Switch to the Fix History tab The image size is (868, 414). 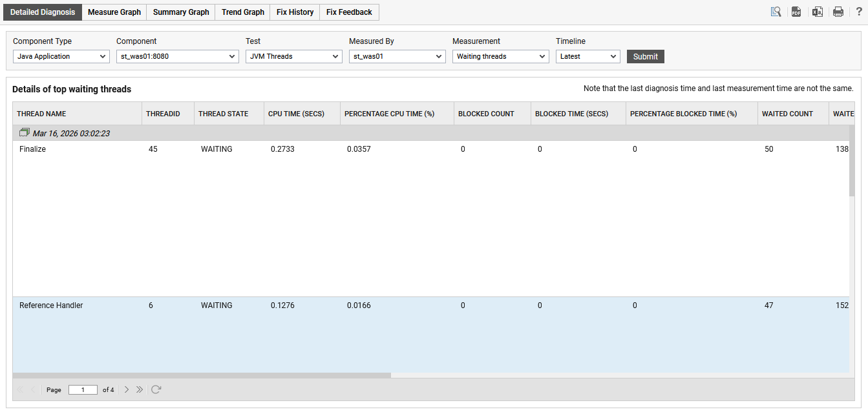click(295, 12)
